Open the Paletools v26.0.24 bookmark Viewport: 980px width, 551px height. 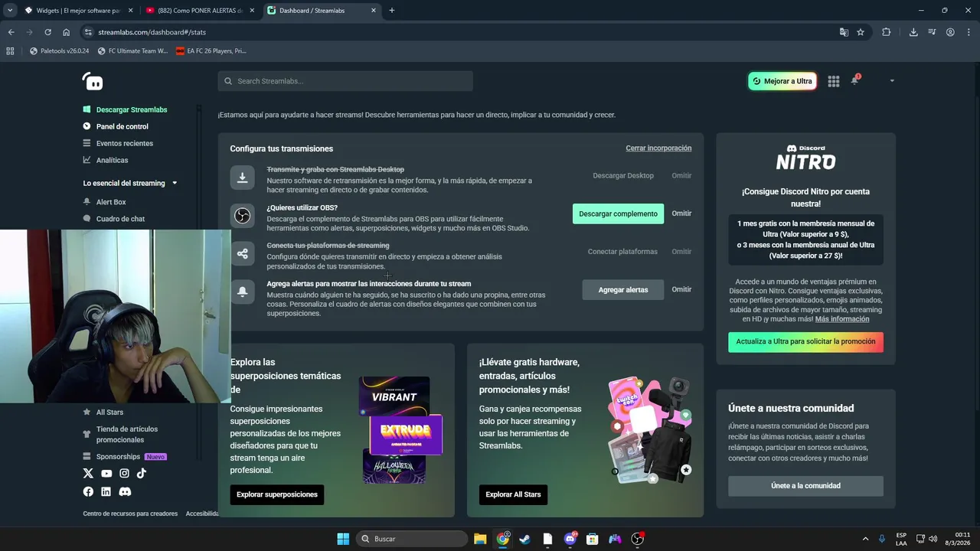[59, 51]
